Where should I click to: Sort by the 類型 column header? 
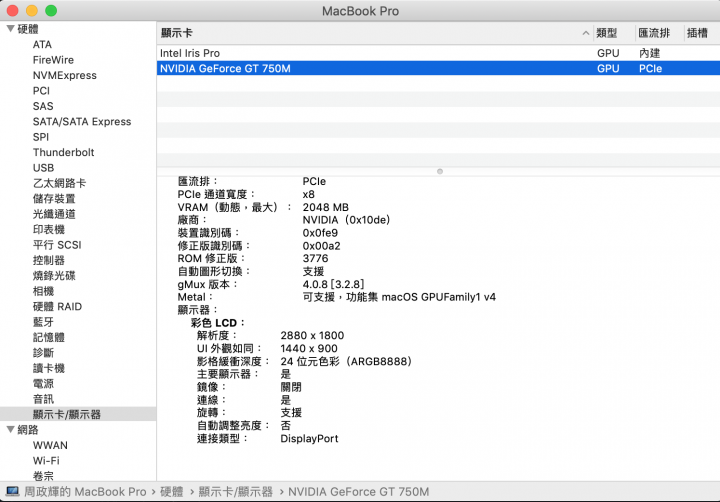tap(607, 33)
